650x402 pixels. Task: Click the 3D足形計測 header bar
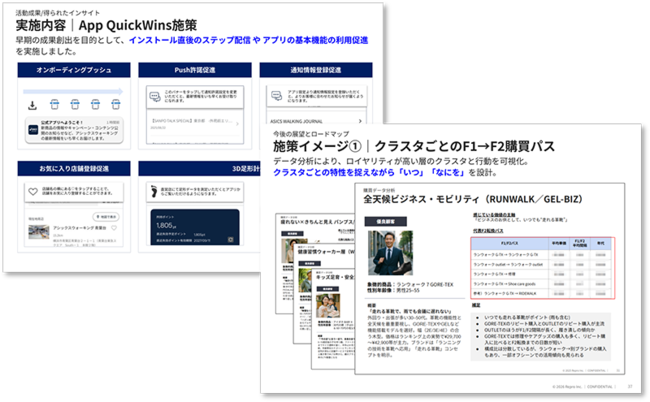(x=200, y=169)
